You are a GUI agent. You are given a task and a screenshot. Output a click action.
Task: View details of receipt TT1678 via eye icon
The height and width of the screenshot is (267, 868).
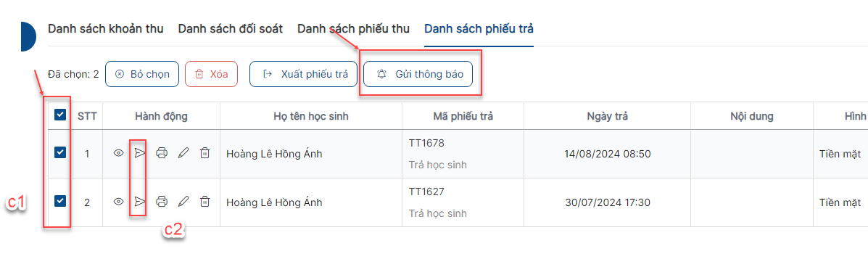(118, 153)
